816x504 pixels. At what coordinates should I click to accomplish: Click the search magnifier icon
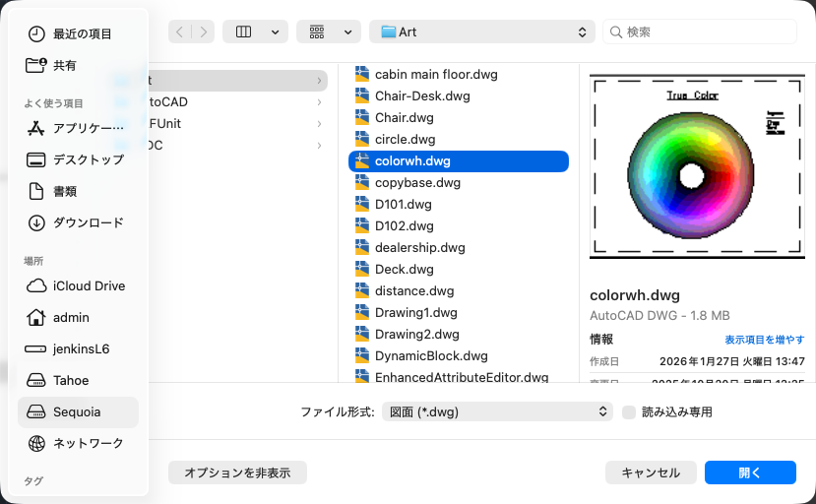615,32
